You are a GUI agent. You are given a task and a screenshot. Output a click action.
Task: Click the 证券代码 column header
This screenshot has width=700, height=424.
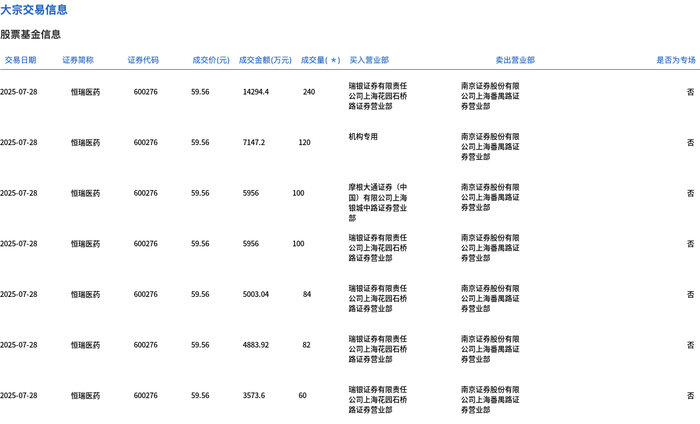(143, 60)
